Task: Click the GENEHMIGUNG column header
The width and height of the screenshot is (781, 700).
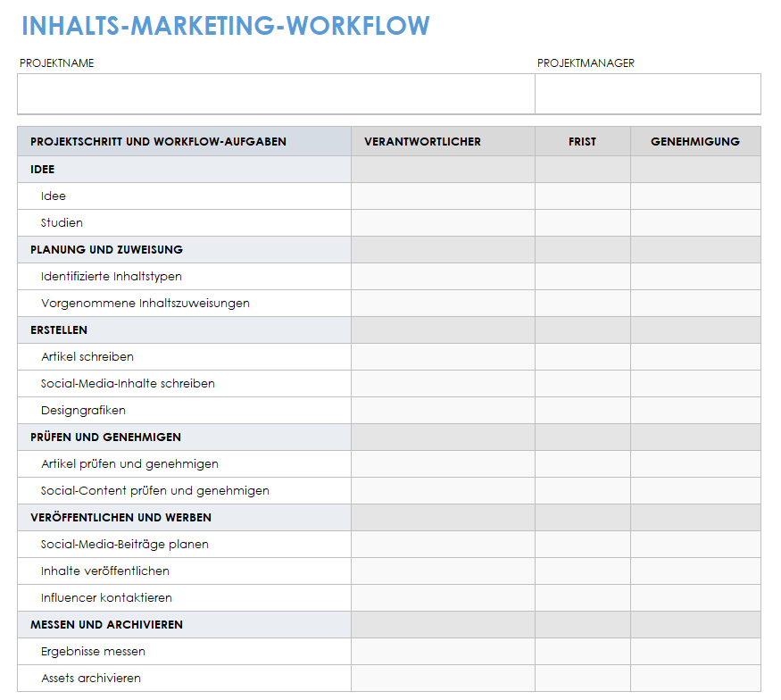Action: (696, 141)
